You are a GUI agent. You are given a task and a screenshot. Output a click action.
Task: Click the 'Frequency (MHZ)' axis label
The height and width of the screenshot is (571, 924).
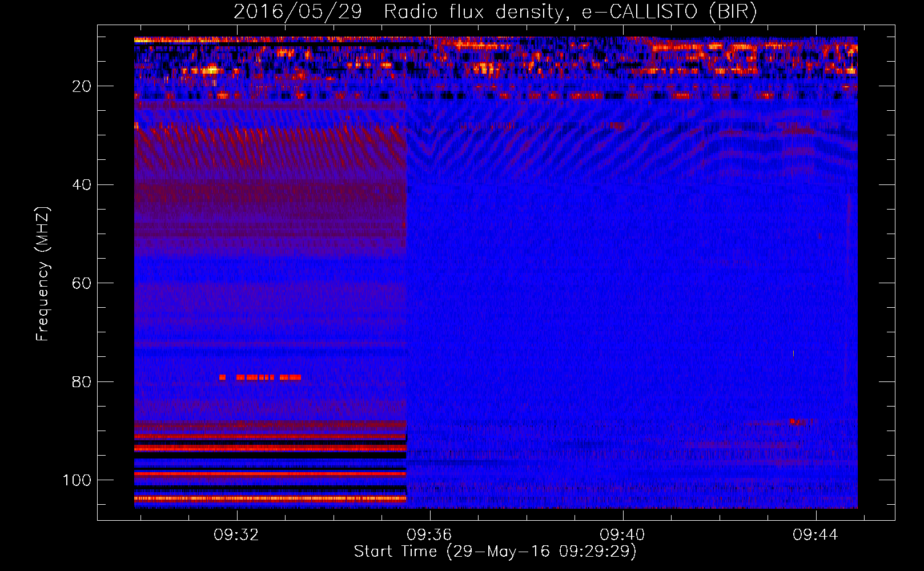pos(43,274)
